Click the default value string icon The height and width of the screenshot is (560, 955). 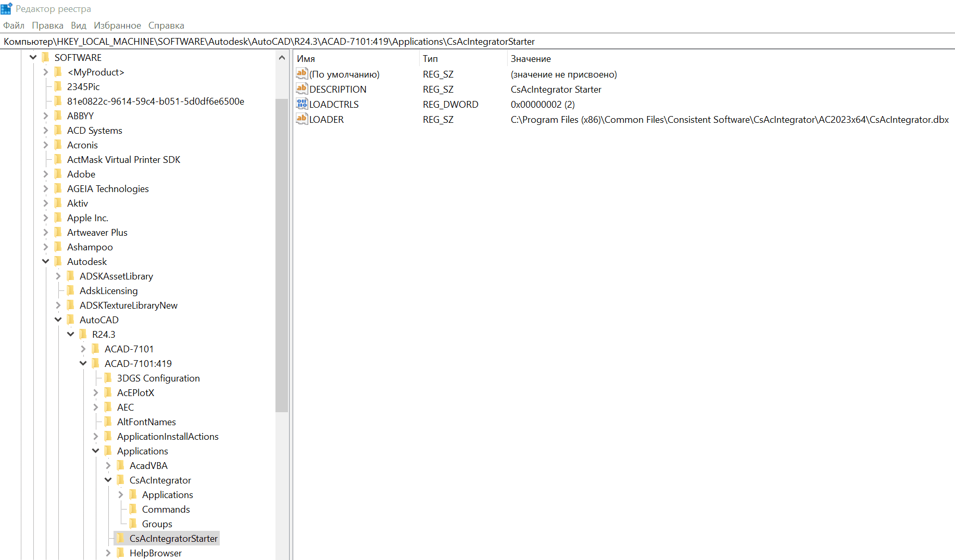click(301, 74)
